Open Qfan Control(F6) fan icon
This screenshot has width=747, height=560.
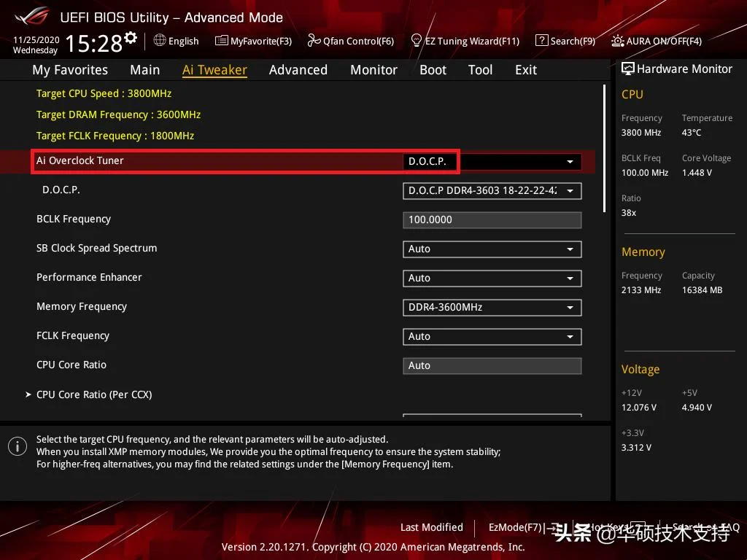tap(314, 41)
